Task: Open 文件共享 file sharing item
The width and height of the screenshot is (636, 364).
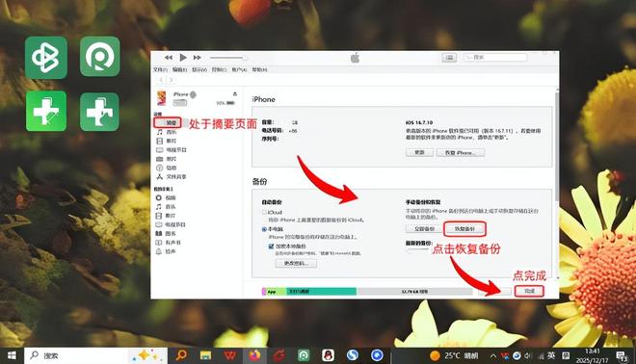Action: pos(172,177)
